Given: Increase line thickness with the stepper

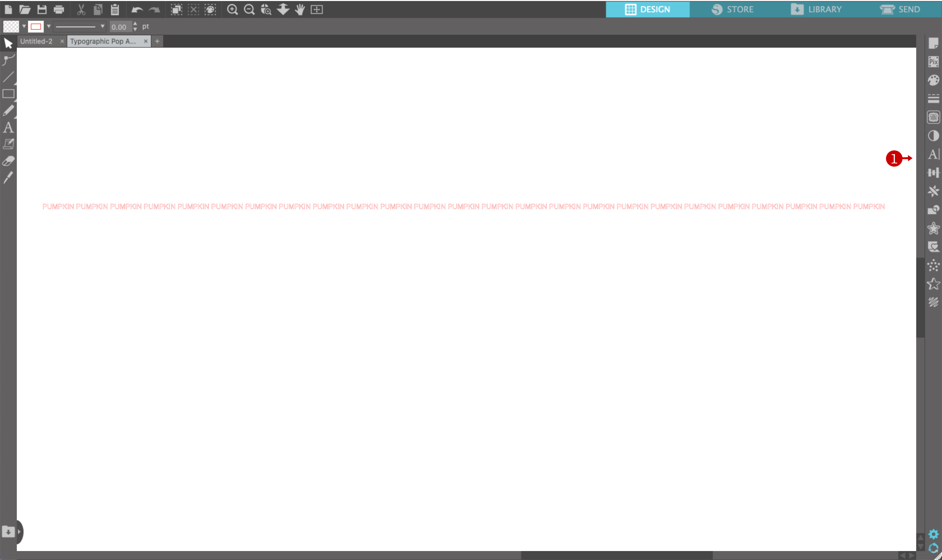Looking at the screenshot, I should pyautogui.click(x=135, y=24).
